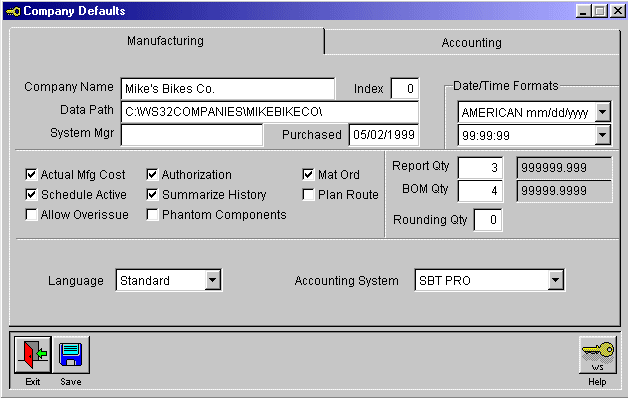Close the Company Defaults window
Image resolution: width=628 pixels, height=398 pixels.
[617, 11]
